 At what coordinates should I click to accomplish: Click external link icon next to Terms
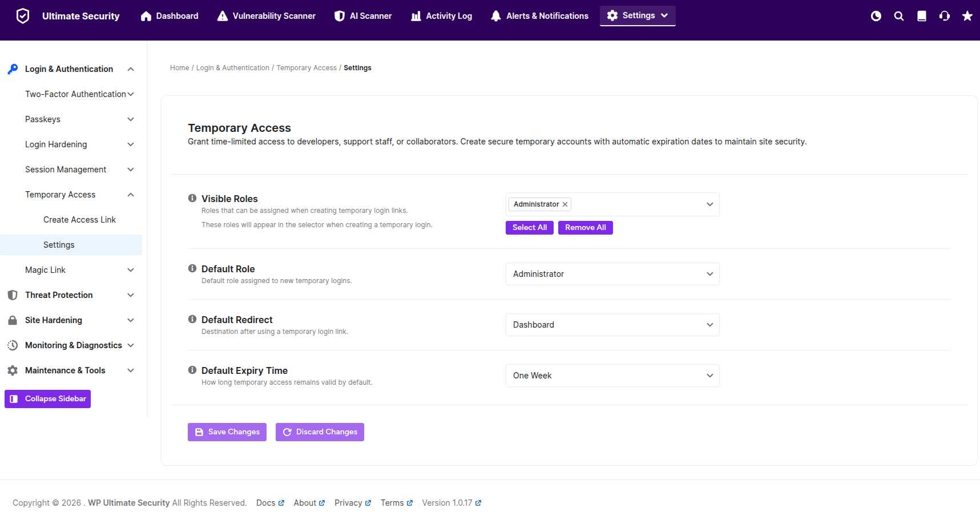(x=410, y=503)
